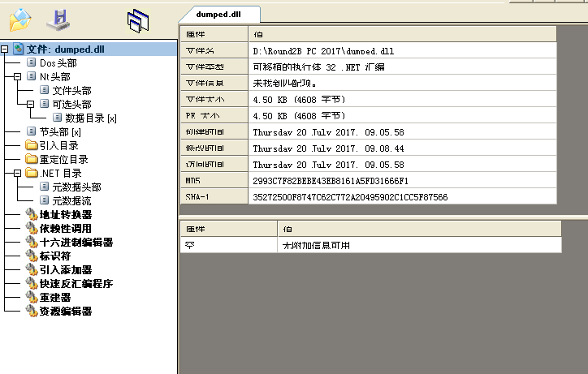Click the page icon beside 元数据头部

coord(44,187)
